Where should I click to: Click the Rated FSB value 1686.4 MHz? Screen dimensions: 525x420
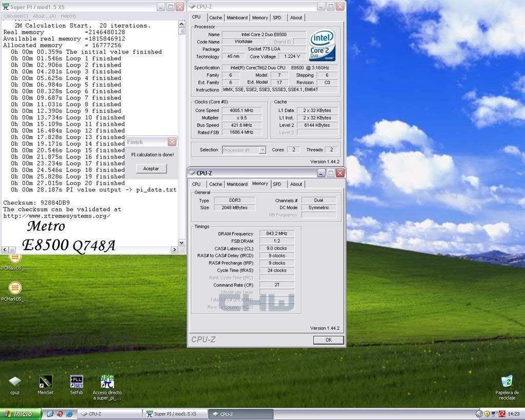[242, 132]
